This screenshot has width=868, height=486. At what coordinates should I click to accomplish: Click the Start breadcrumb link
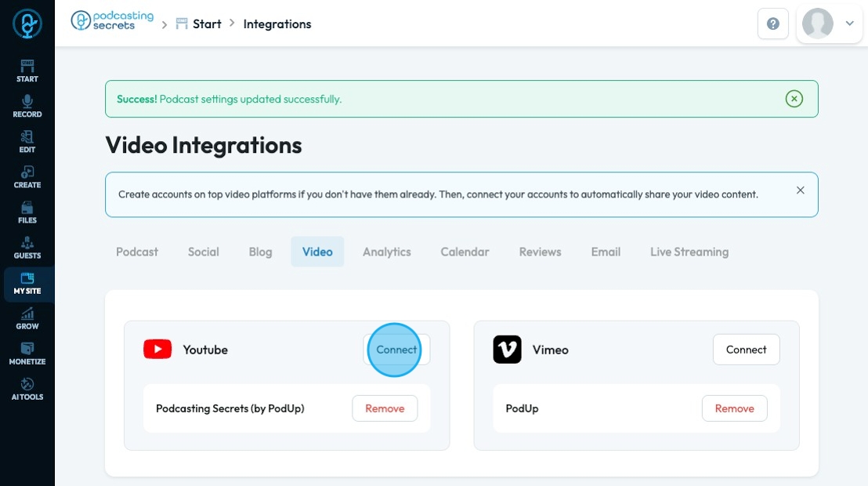(x=207, y=24)
